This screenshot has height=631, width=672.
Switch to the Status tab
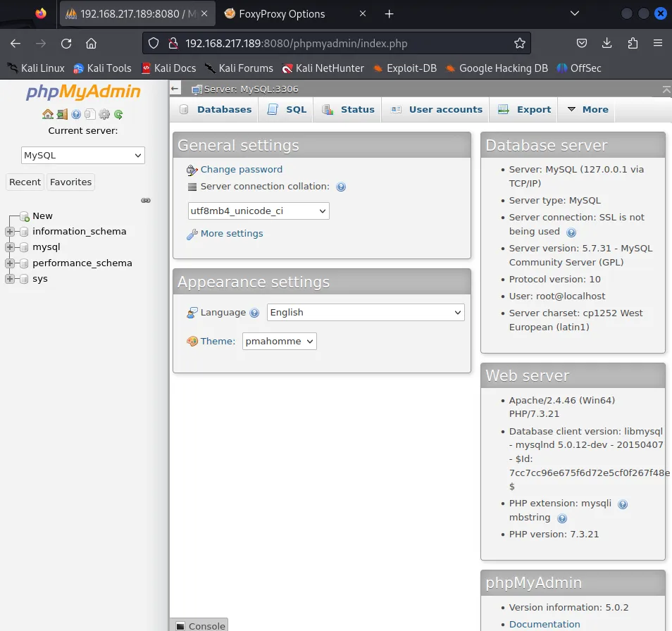(x=348, y=110)
